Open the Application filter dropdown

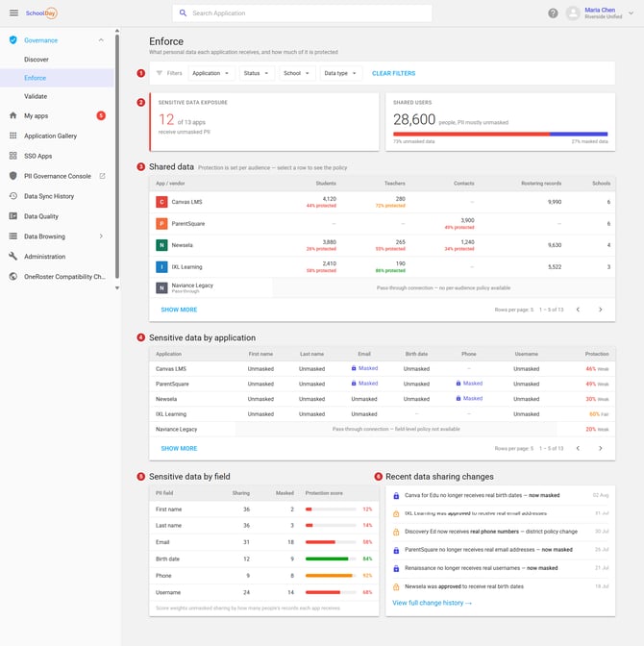(x=211, y=73)
